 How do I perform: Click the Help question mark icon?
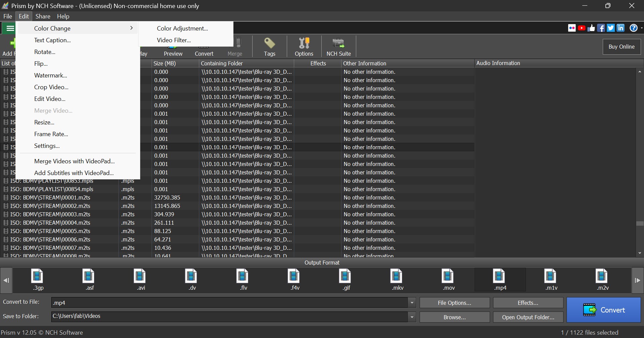pyautogui.click(x=633, y=28)
